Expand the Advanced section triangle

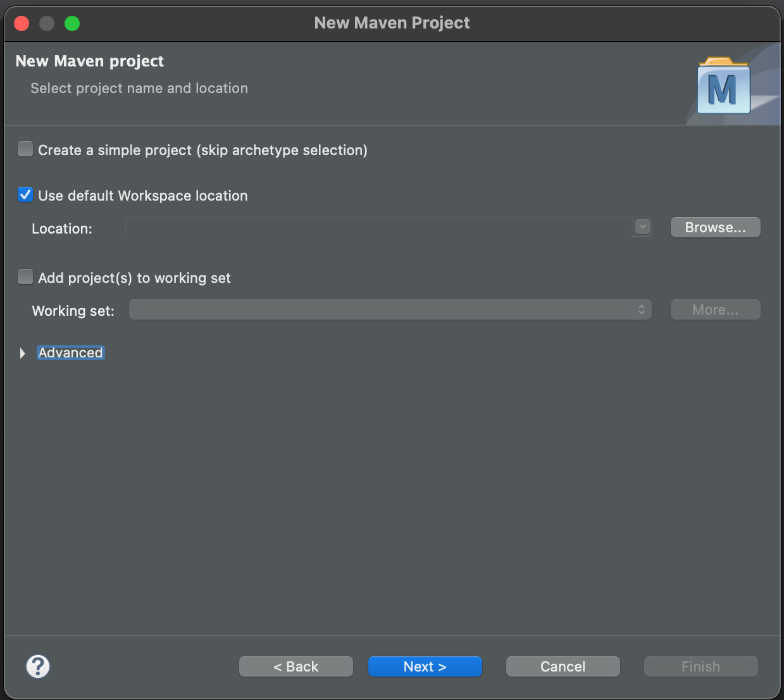tap(23, 353)
